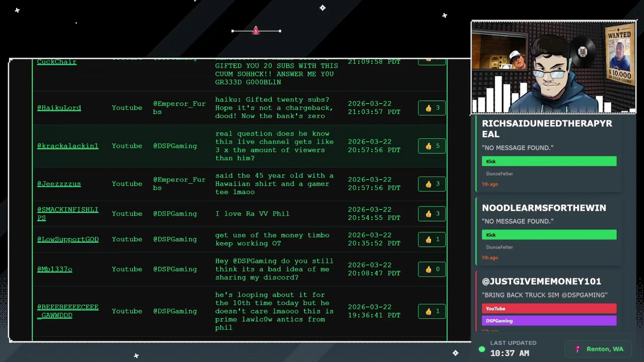The image size is (644, 362).
Task: Like the @Mb1337o discord message with 0 likes
Action: 432,269
